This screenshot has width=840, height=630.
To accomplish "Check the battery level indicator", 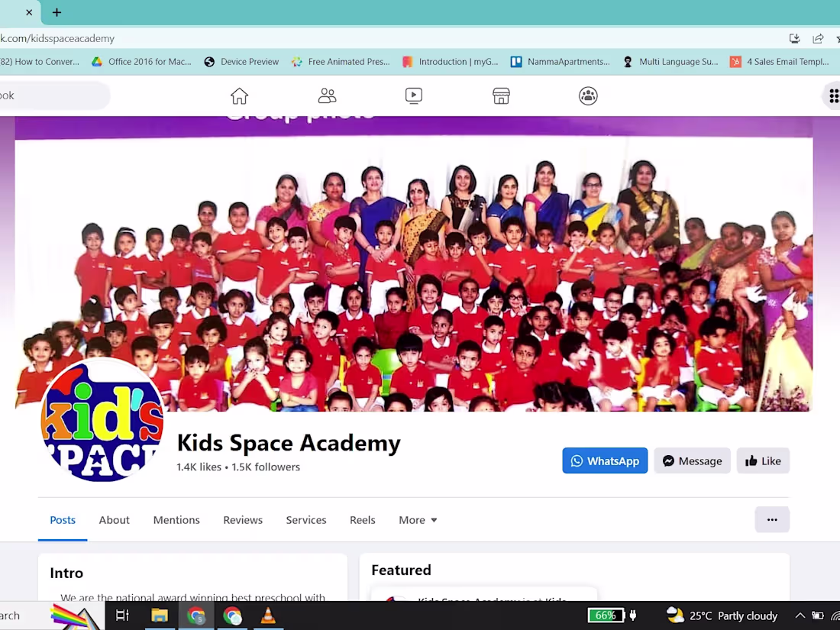I will [x=606, y=615].
